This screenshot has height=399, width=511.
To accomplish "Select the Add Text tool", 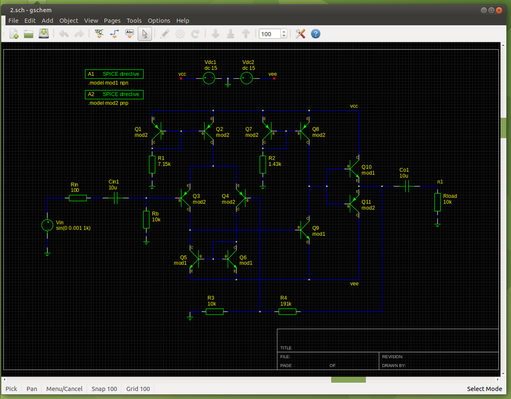I will point(129,34).
